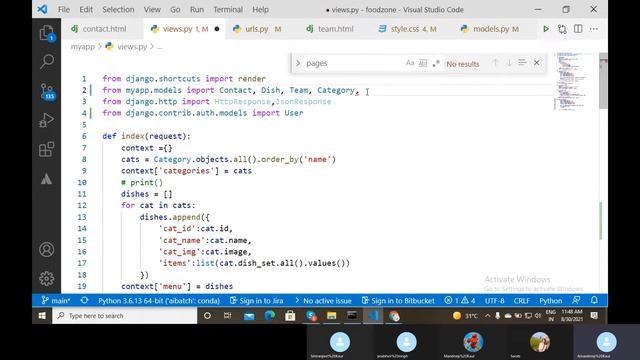Toggle Find in Selection icon
This screenshot has height=360, width=640.
point(522,63)
